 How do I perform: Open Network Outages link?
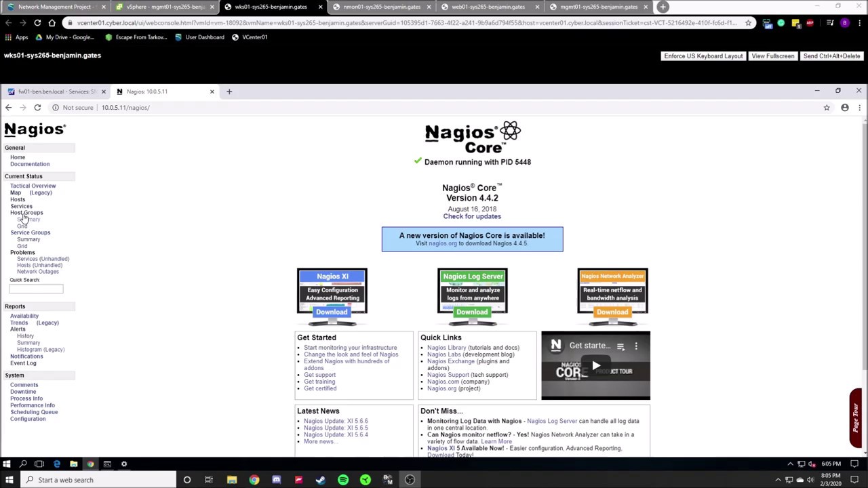[37, 272]
